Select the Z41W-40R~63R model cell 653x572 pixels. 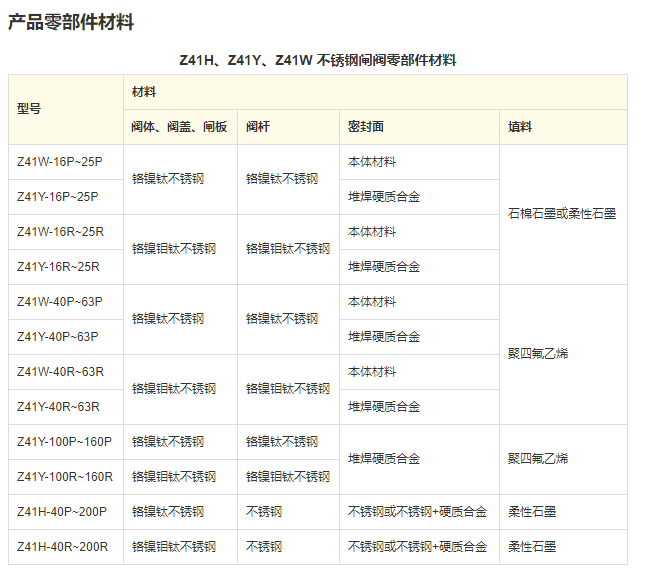click(x=60, y=372)
